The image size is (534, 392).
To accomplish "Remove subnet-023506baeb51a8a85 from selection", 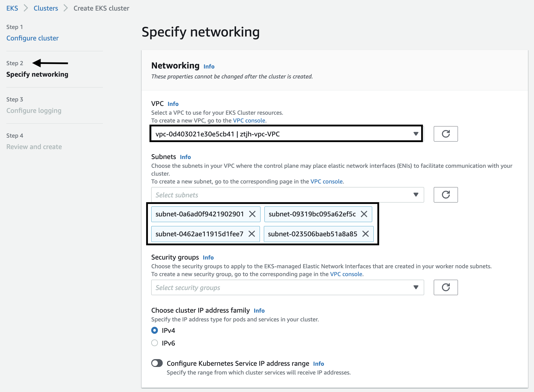I will [x=366, y=234].
